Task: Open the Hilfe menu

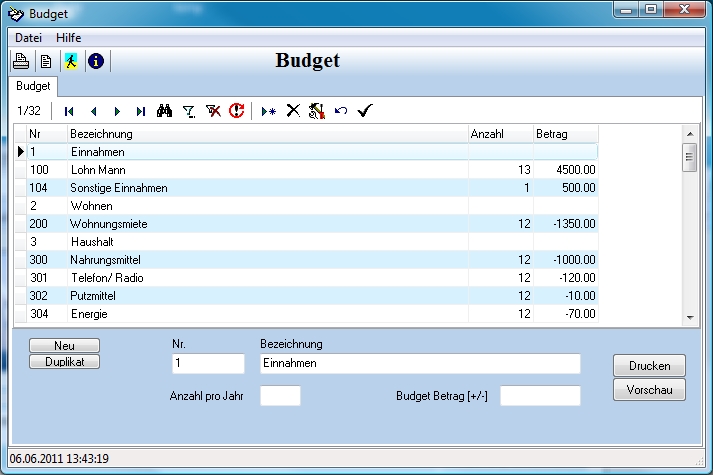Action: [69, 38]
